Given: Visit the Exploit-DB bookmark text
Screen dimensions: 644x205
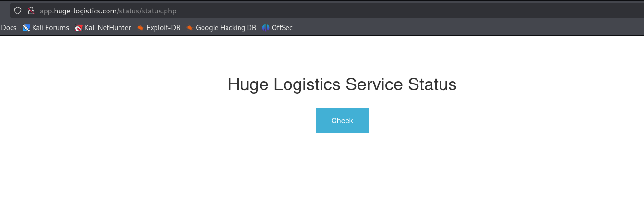Looking at the screenshot, I should coord(163,28).
